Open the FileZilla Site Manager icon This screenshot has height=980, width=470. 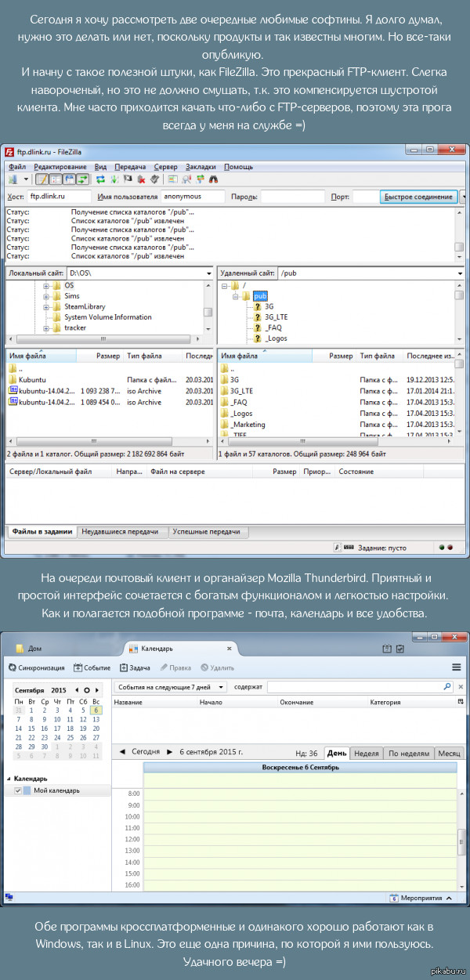click(13, 179)
